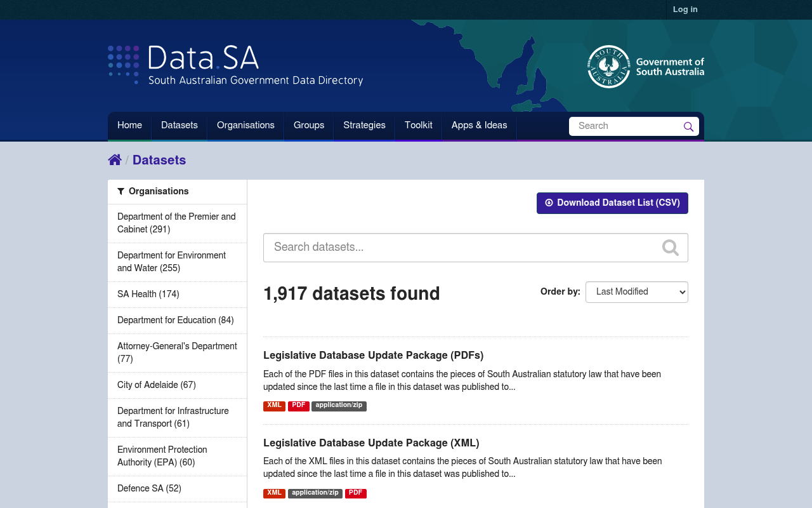The image size is (812, 508).
Task: Click the Organisations facet heading
Action: click(x=177, y=192)
